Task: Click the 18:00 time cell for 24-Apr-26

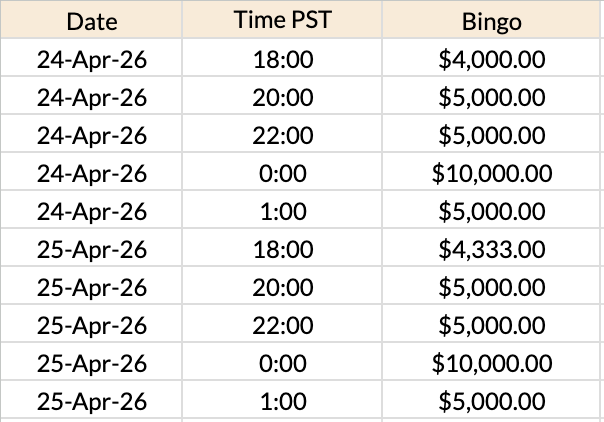Action: pos(281,60)
